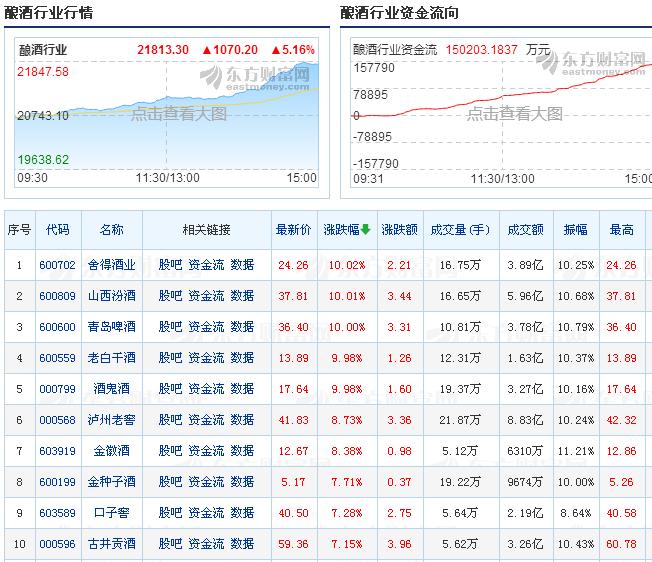Open 酒鬼酒 stock name link
652x562 pixels.
(x=111, y=389)
